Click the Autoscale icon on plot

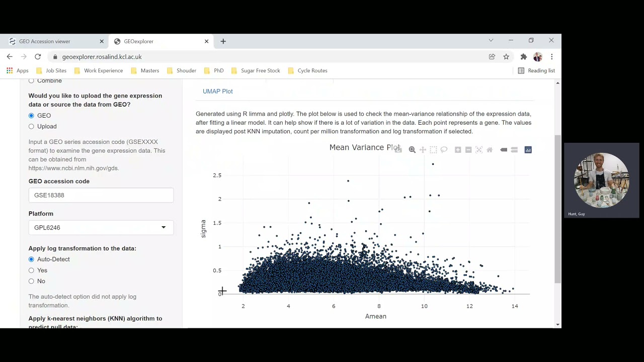tap(479, 150)
